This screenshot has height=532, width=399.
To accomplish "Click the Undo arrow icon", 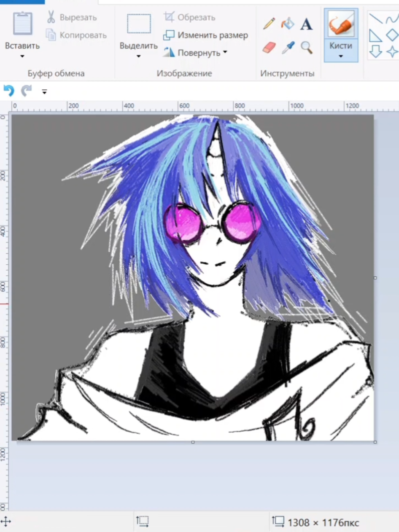I will 8,91.
